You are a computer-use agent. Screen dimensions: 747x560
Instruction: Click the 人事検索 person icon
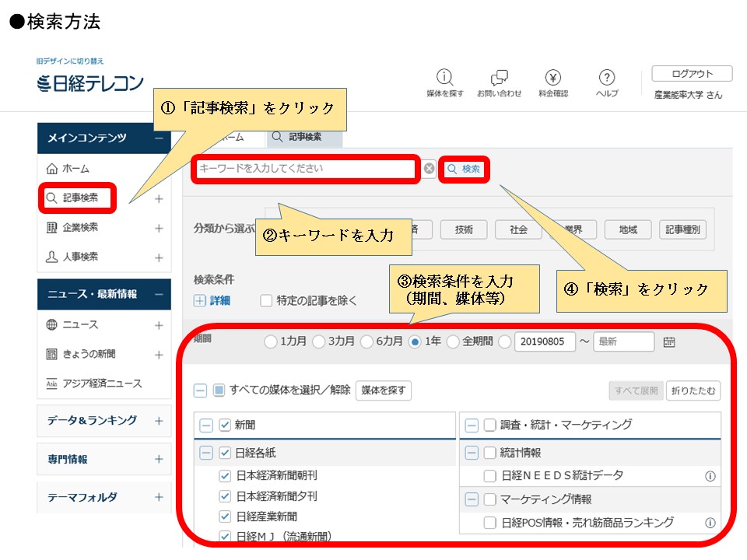click(x=51, y=257)
